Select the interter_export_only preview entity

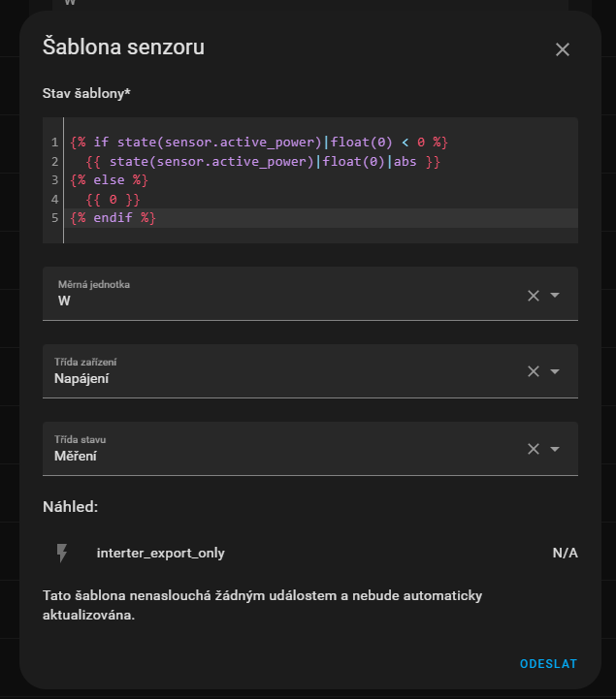161,553
